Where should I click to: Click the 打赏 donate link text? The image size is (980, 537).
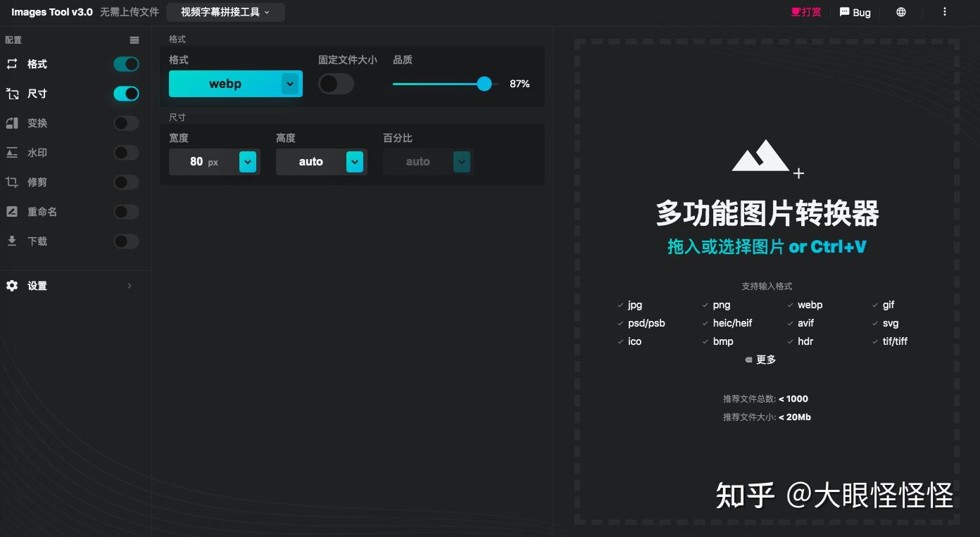pyautogui.click(x=812, y=12)
